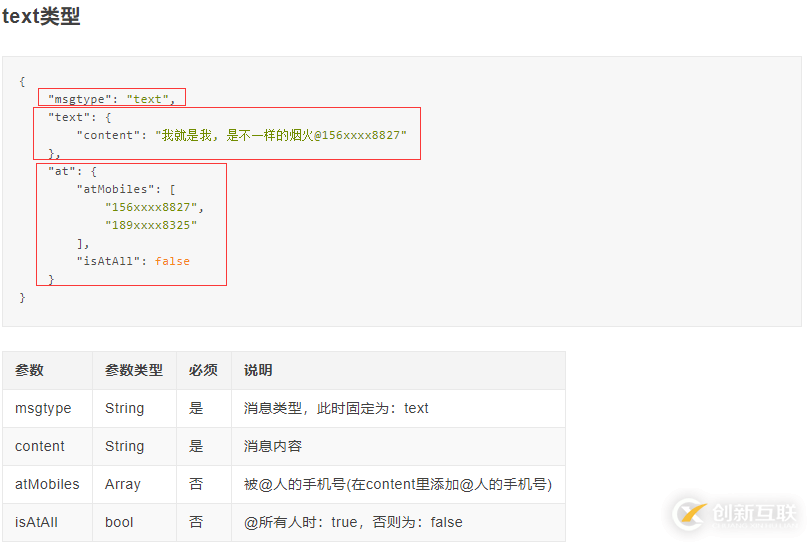Click the Array type cell

point(123,484)
